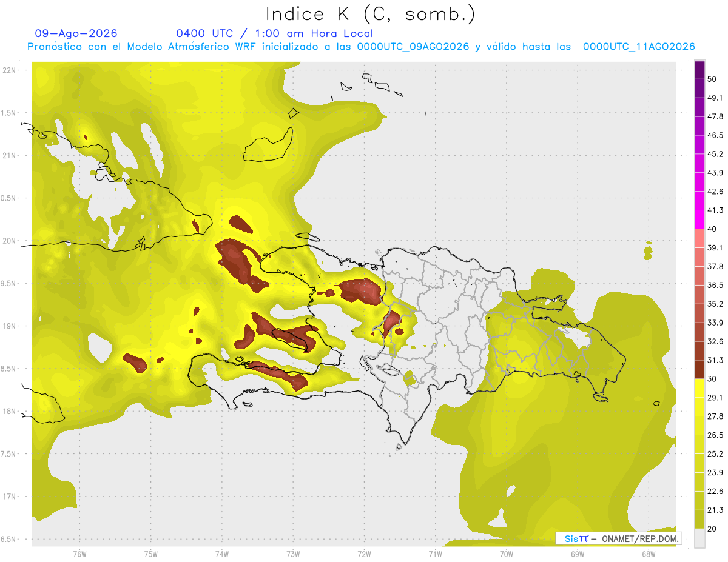Click the '1.5N' latitude label
728x562 pixels.
(8, 113)
